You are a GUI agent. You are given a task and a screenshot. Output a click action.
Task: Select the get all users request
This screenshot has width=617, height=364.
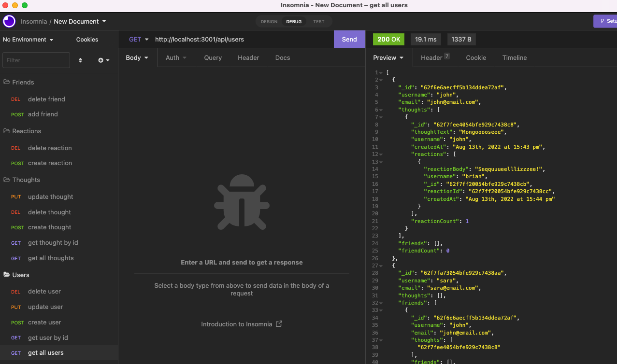[x=59, y=353]
